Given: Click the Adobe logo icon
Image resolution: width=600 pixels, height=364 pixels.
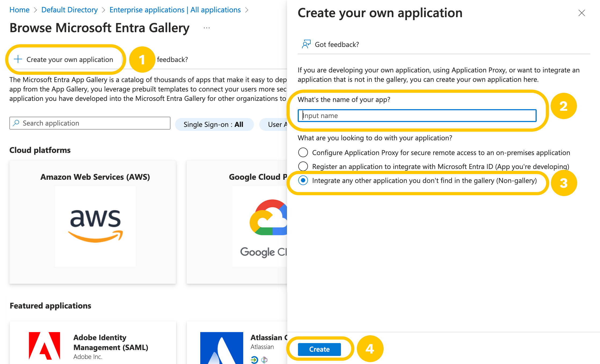Looking at the screenshot, I should click(45, 346).
